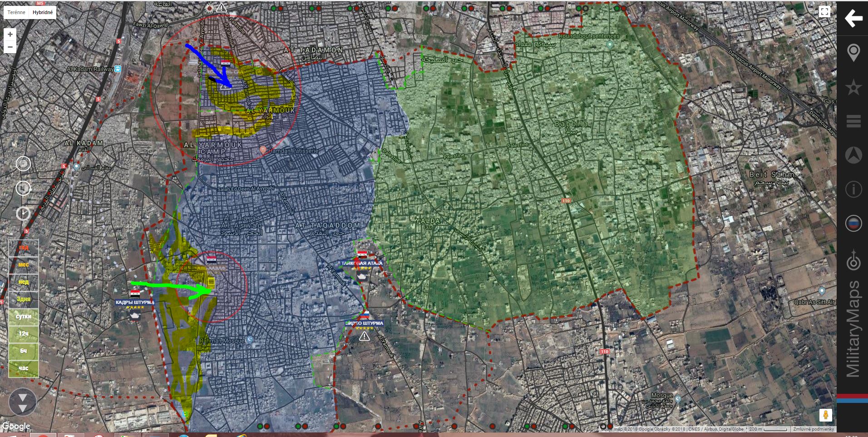Image resolution: width=868 pixels, height=437 pixels.
Task: Switch to the Hybridné map tab
Action: pyautogui.click(x=43, y=12)
